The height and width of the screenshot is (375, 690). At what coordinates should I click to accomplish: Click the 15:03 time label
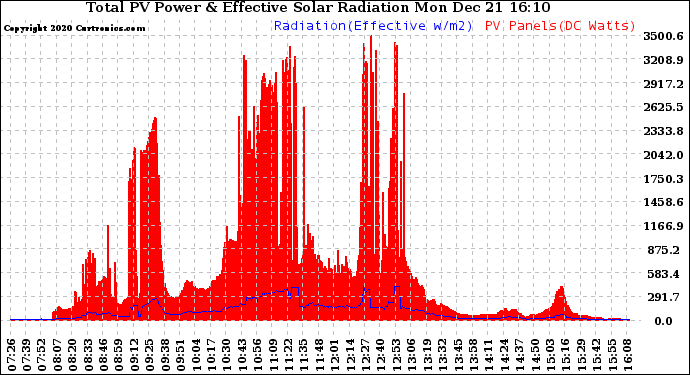[x=551, y=355]
